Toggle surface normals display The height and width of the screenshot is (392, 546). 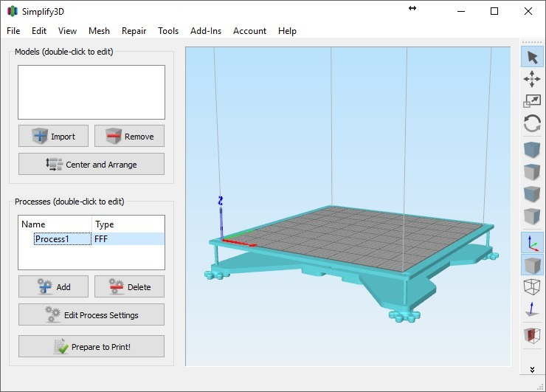532,309
